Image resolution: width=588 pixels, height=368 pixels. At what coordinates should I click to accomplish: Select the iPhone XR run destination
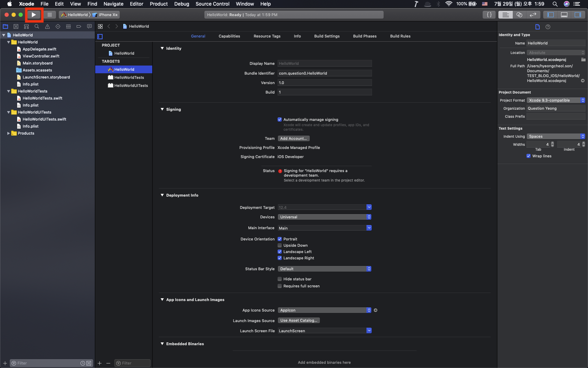coord(105,15)
